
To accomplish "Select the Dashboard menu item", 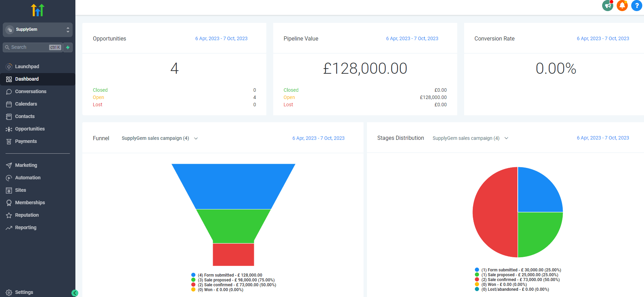I will point(38,79).
